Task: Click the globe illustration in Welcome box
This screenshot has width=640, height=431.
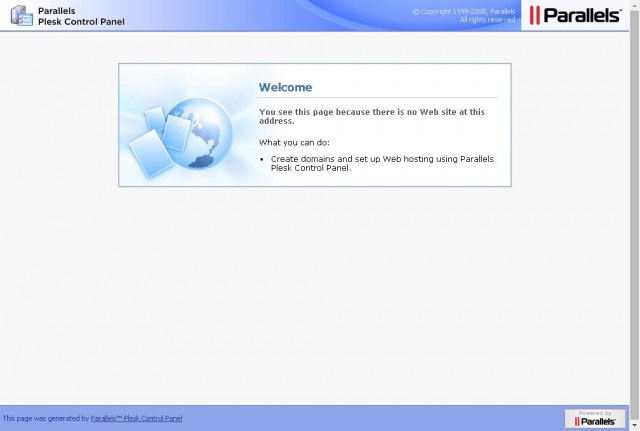Action: point(200,133)
